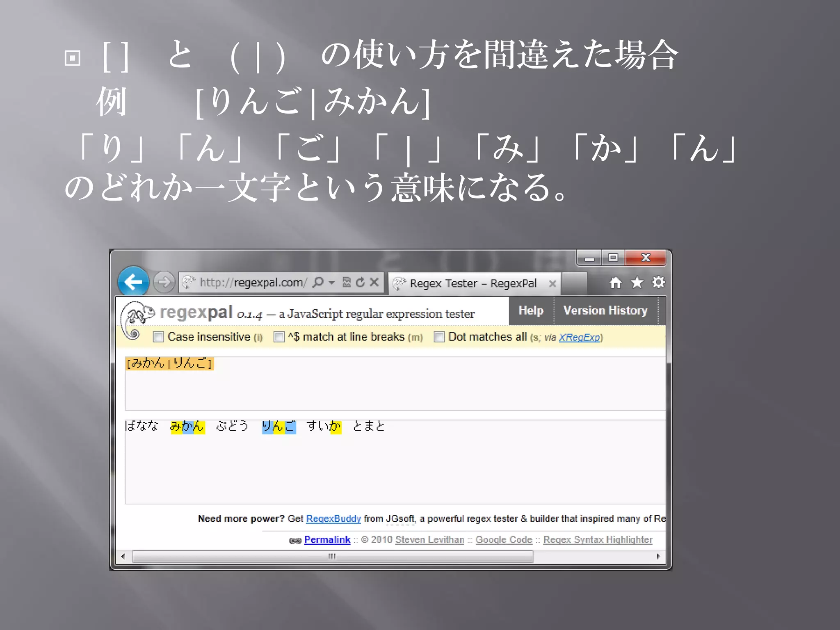Image resolution: width=840 pixels, height=630 pixels.
Task: Enable ^$ match at line breaks checkbox
Action: coord(279,337)
